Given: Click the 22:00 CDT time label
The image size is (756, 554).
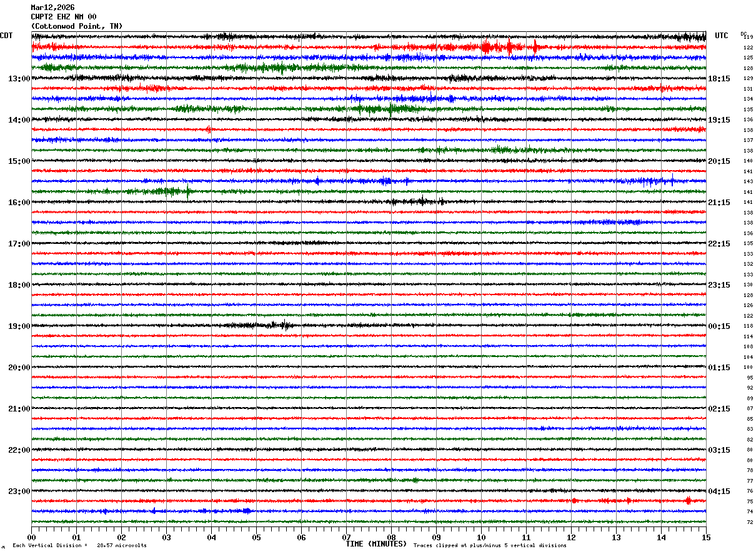Looking at the screenshot, I should point(19,450).
